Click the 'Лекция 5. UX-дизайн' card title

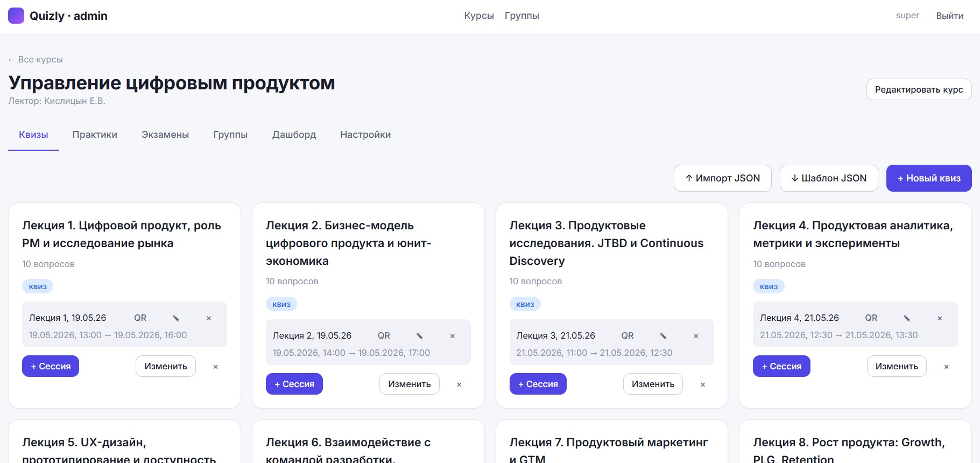click(x=119, y=450)
